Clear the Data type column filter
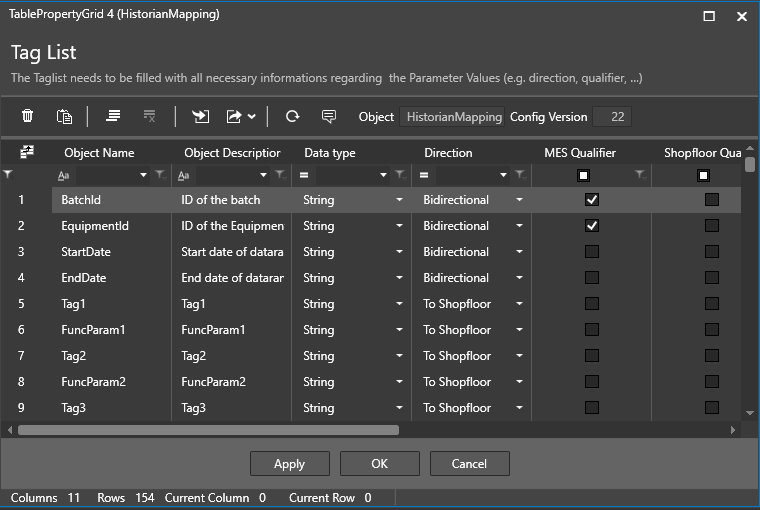Screen dimensions: 760x510 coord(400,175)
